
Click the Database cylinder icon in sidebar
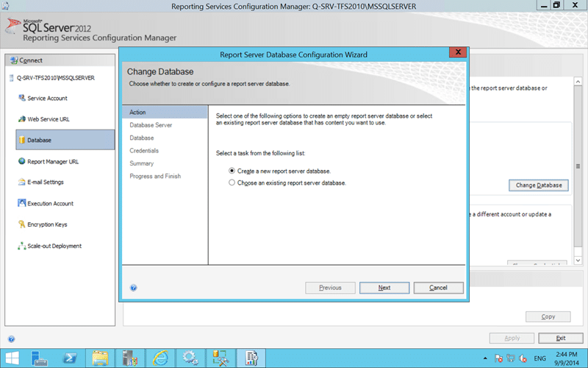[x=22, y=140]
